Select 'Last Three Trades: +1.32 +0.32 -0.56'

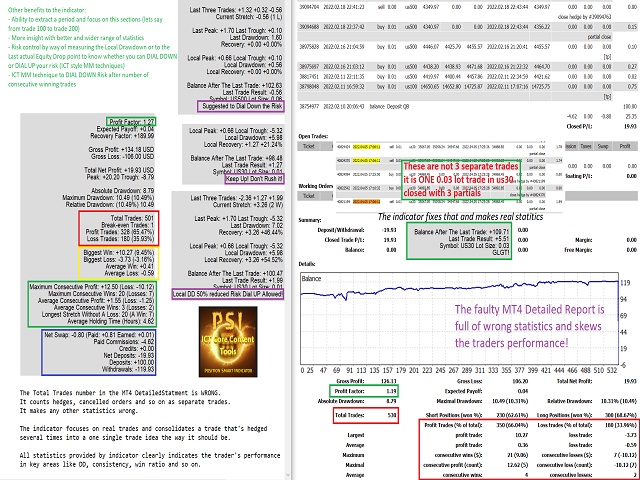(236, 10)
